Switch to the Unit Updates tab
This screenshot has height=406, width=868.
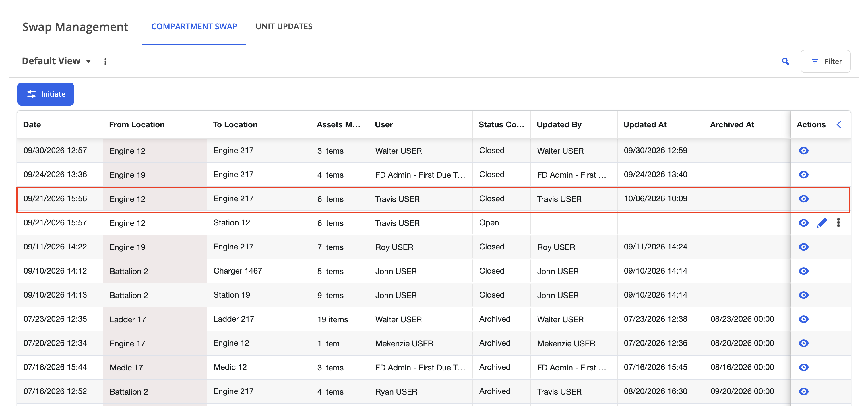pyautogui.click(x=284, y=26)
